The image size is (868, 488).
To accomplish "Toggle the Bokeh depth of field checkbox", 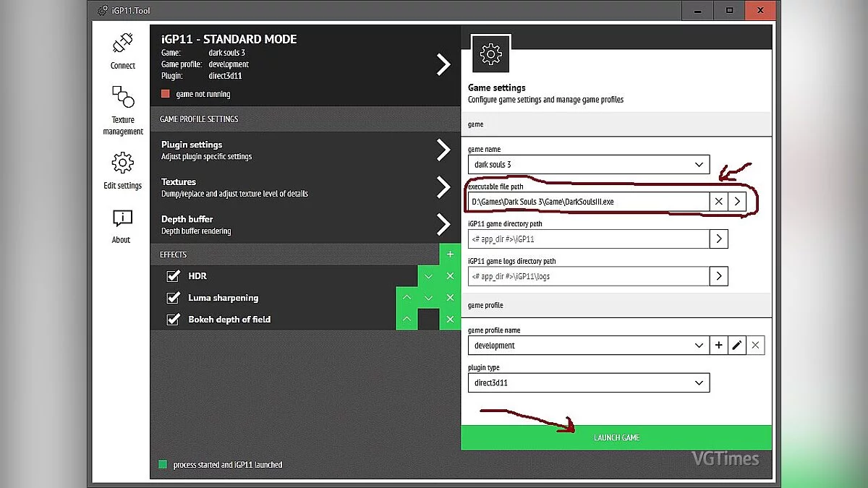I will click(x=173, y=320).
